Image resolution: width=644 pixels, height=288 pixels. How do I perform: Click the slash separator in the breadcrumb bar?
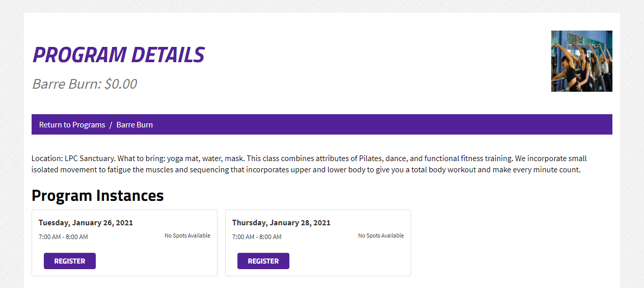coord(111,124)
